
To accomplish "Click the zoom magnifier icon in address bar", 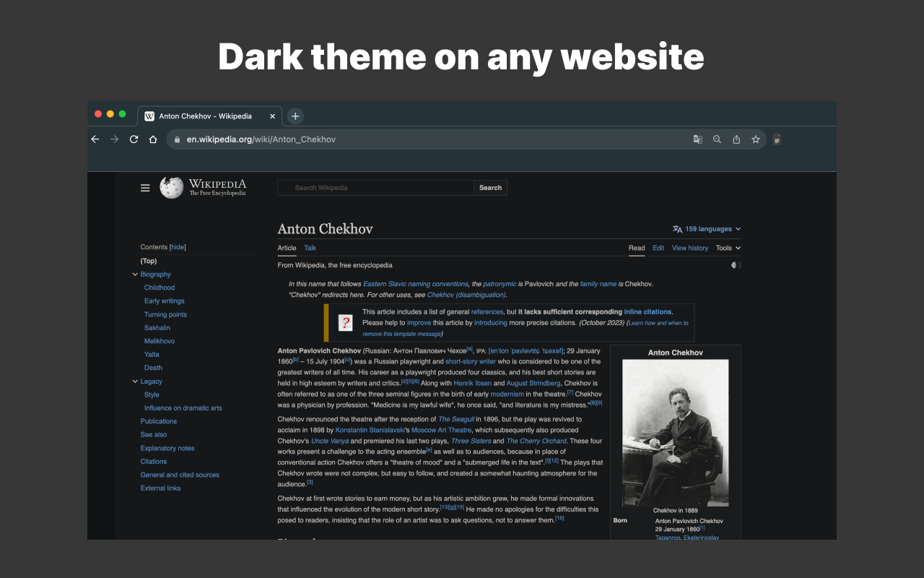I will click(x=717, y=139).
